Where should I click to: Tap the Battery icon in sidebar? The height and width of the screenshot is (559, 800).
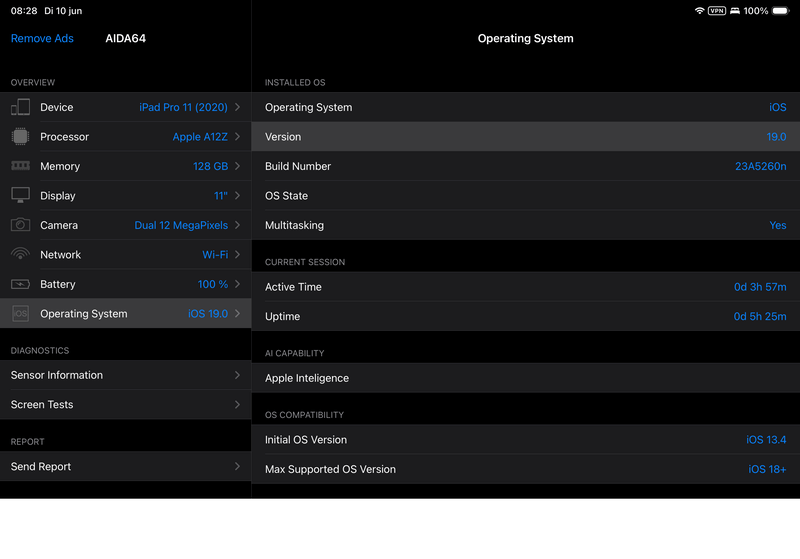tap(20, 284)
